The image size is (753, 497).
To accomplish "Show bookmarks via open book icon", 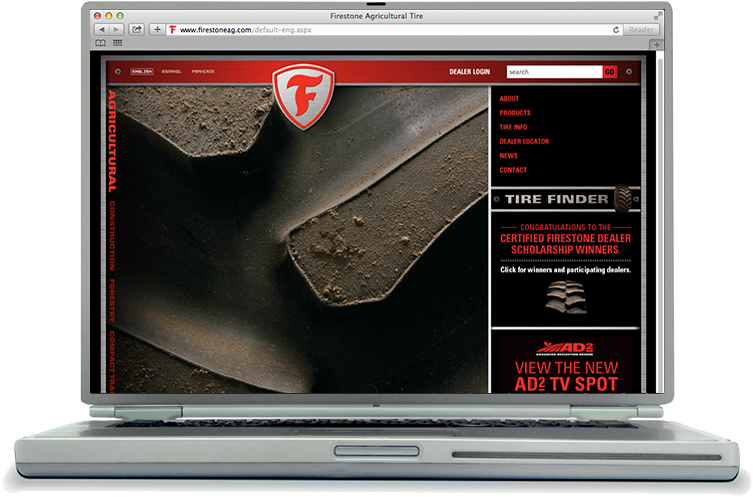I will click(100, 43).
